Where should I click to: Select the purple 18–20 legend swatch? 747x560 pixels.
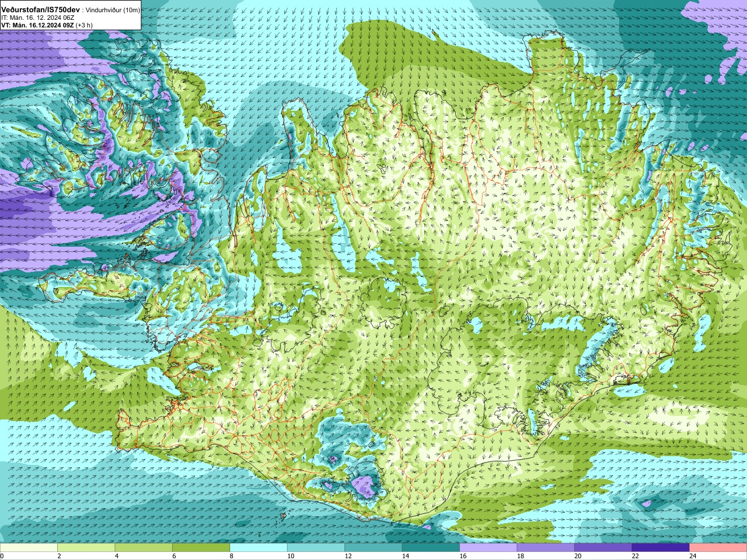click(546, 548)
